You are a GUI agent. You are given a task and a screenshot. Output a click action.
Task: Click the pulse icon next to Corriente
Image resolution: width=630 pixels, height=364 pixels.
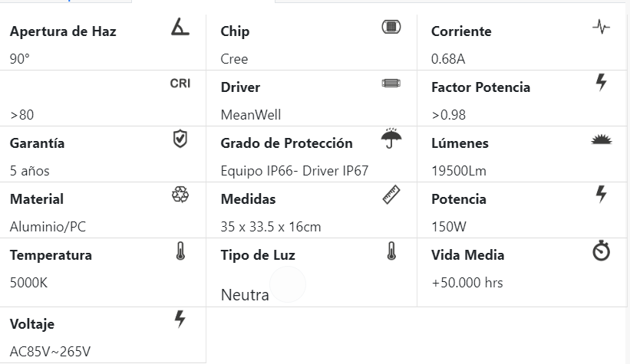602,28
